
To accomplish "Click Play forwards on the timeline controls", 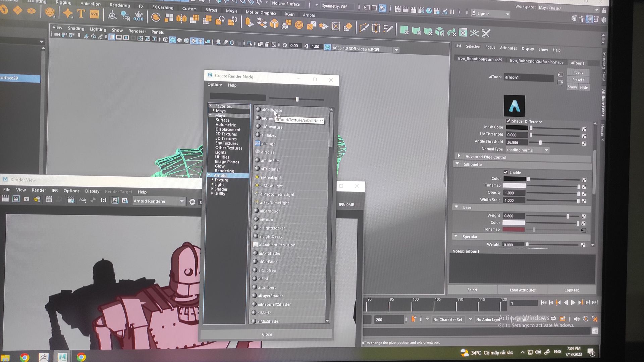I will coord(573,303).
